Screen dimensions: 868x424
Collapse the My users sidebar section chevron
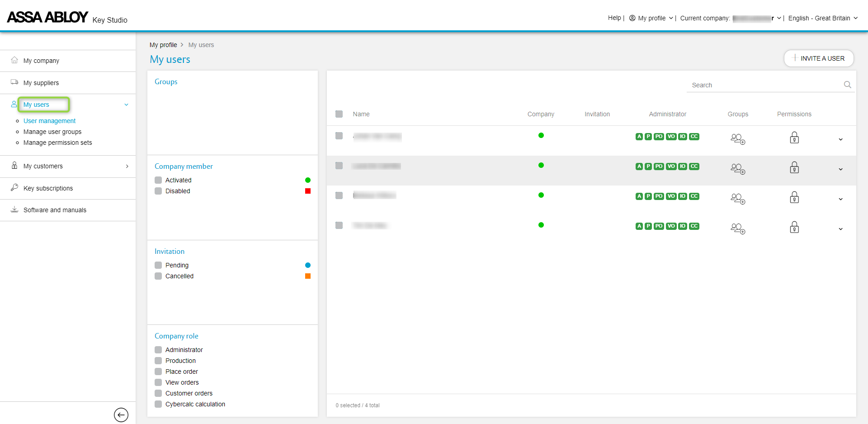click(x=126, y=105)
